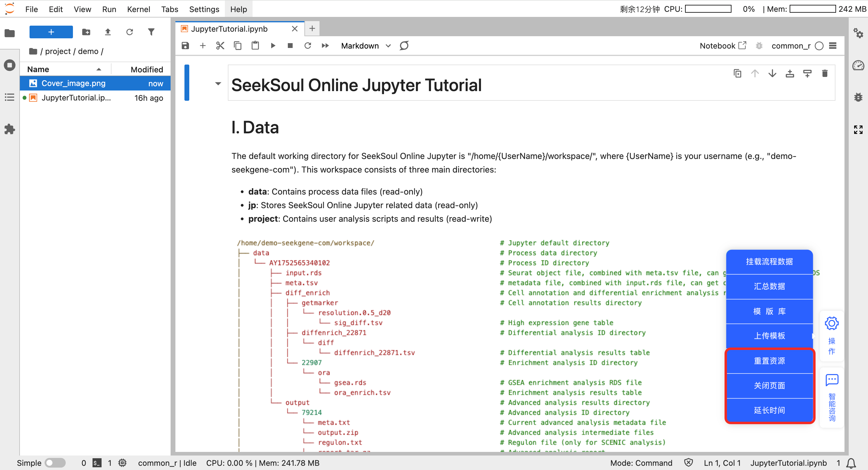Move the cell down with the arrow
This screenshot has height=470, width=868.
[x=772, y=74]
